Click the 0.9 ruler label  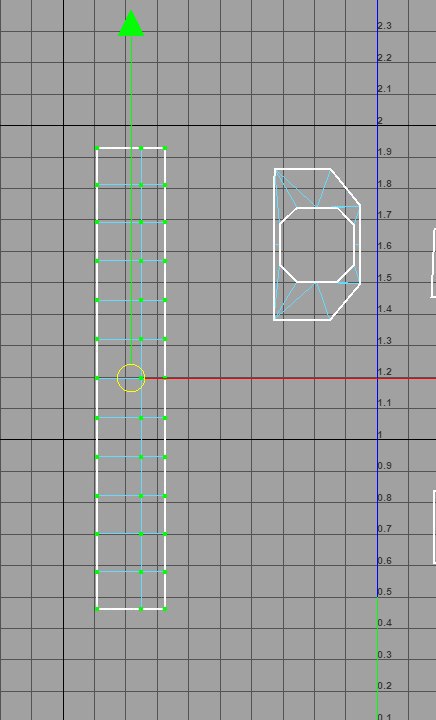click(x=385, y=466)
